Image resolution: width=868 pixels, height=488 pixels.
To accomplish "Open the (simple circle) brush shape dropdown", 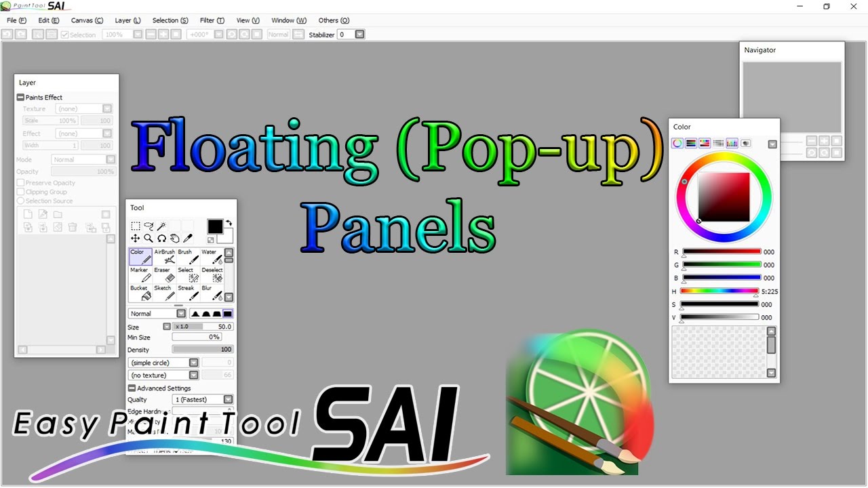I will (x=193, y=363).
